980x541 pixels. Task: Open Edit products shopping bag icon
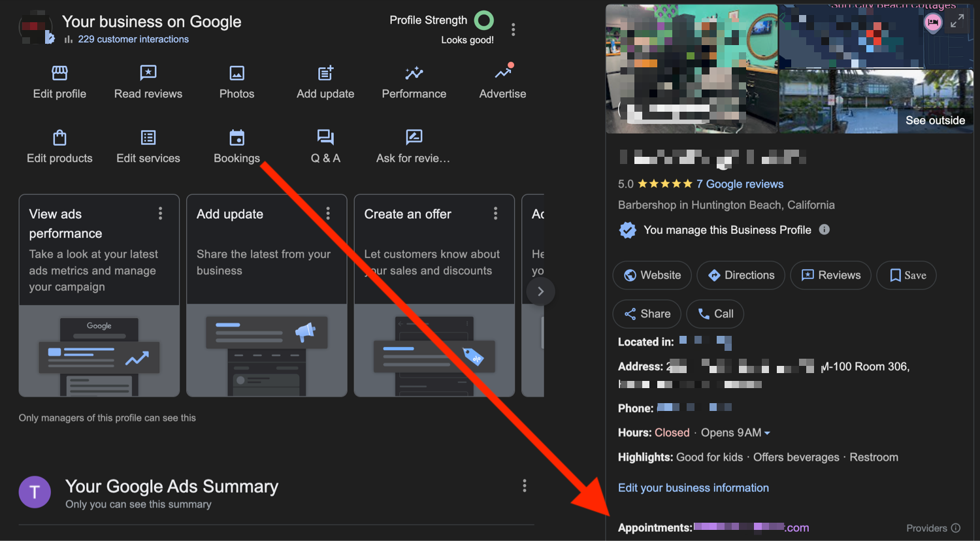pyautogui.click(x=59, y=138)
